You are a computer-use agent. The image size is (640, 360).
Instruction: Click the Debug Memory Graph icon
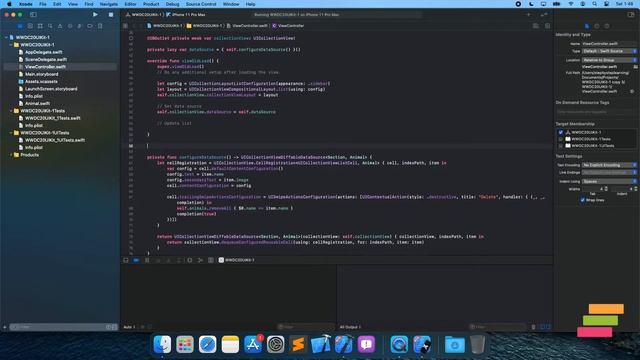200,260
